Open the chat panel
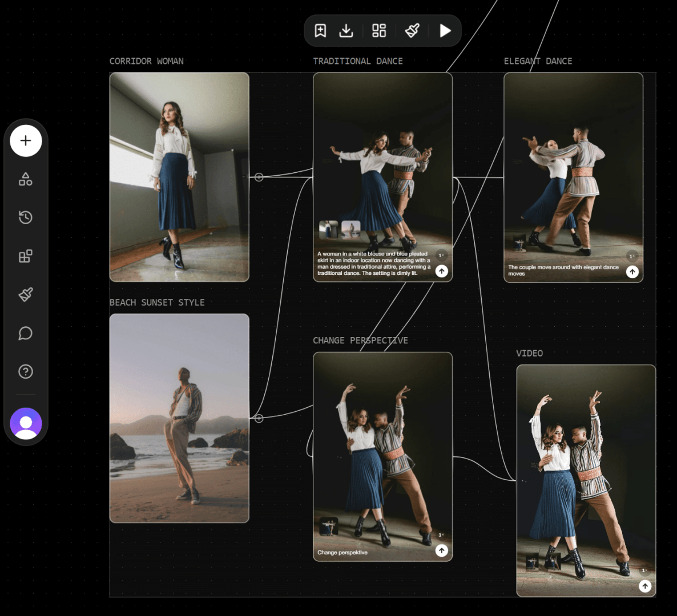The image size is (677, 616). (x=26, y=333)
